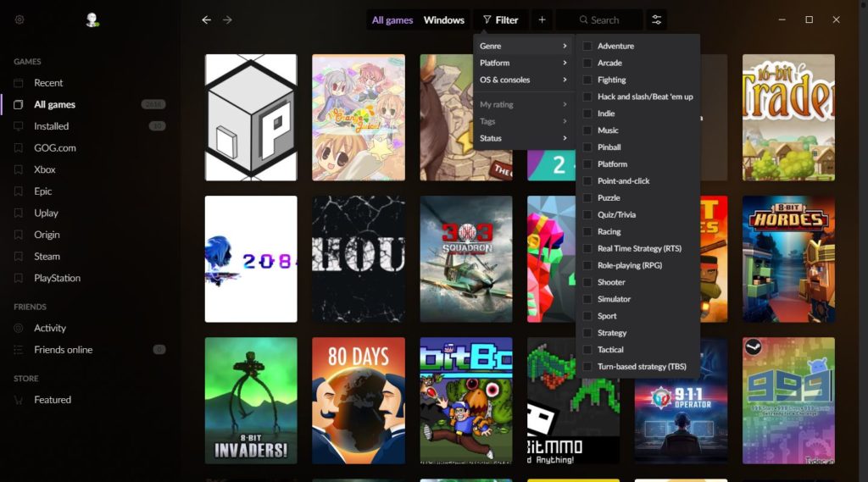
Task: Check the Role-playing (RPG) genre filter
Action: (x=587, y=265)
